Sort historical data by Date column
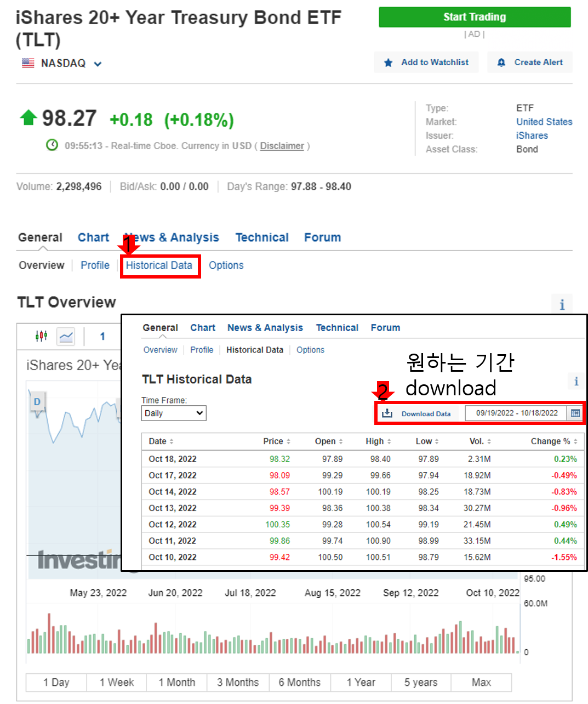588x704 pixels. pyautogui.click(x=157, y=441)
